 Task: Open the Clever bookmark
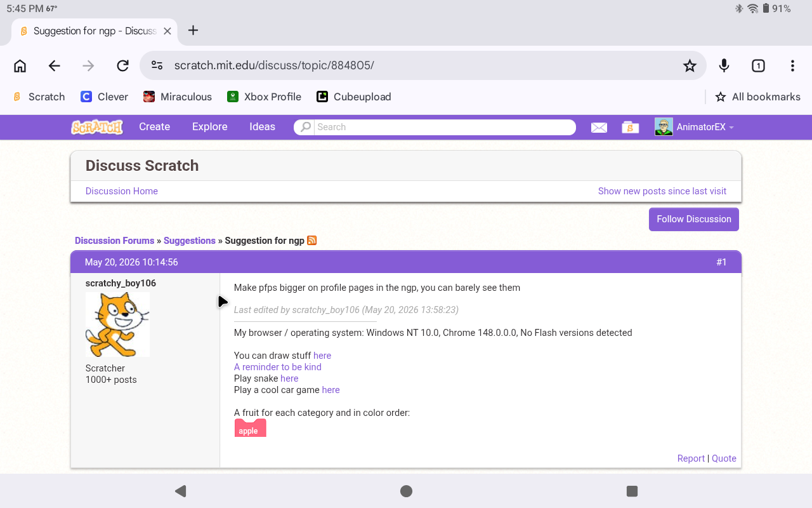coord(105,97)
